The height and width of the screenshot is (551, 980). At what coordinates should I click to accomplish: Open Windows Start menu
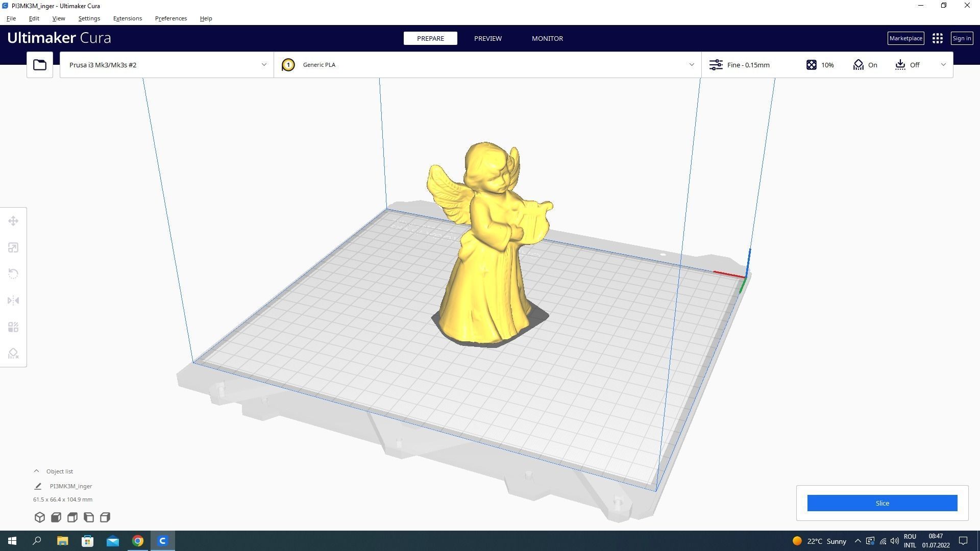point(12,541)
